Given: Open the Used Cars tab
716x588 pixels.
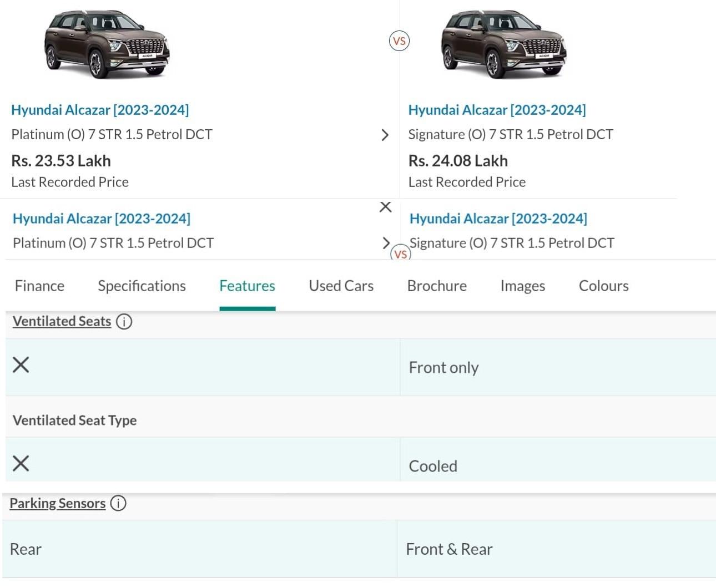Looking at the screenshot, I should (x=341, y=286).
